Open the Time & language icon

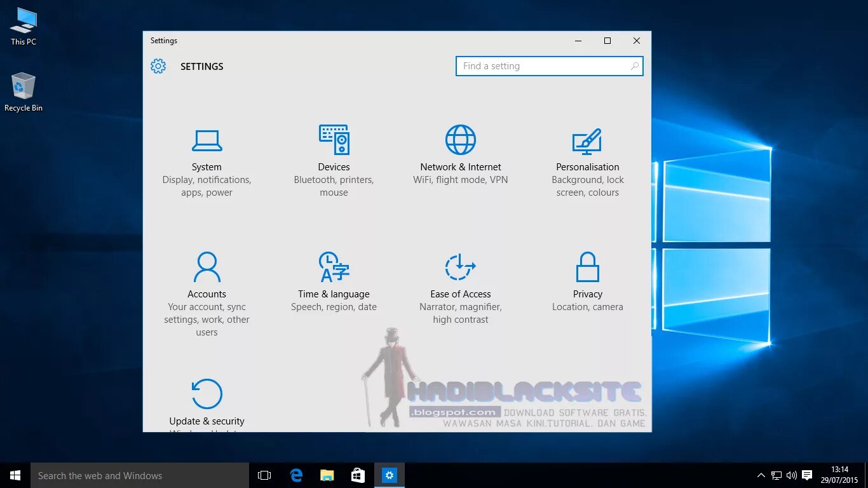pyautogui.click(x=334, y=267)
